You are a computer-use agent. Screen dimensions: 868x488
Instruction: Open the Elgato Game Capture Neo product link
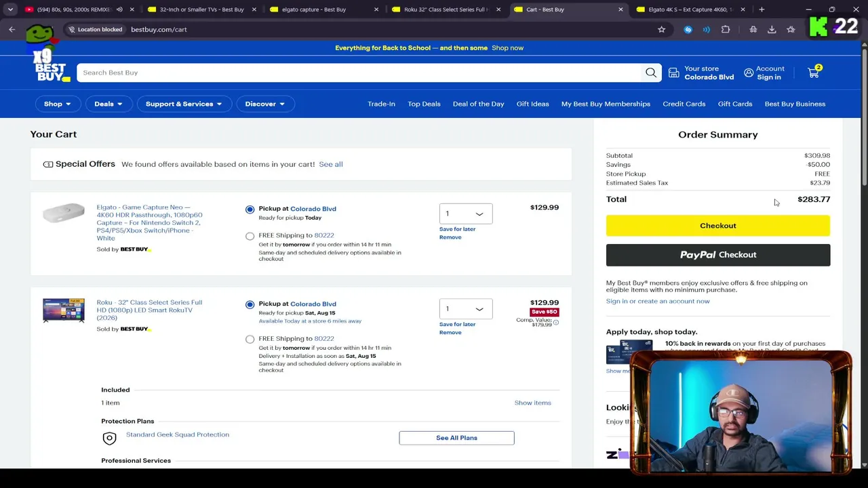click(149, 222)
